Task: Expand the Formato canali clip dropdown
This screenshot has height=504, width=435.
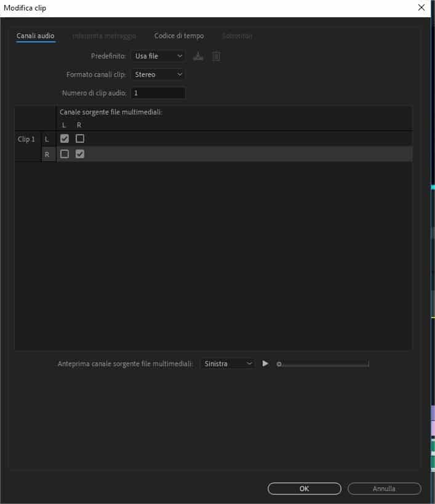Action: (x=158, y=74)
